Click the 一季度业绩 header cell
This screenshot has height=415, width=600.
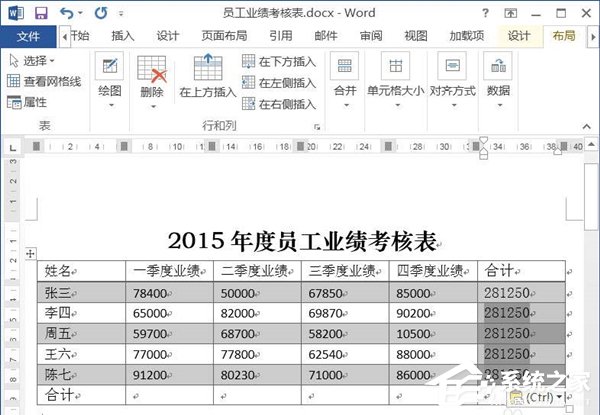tap(170, 271)
